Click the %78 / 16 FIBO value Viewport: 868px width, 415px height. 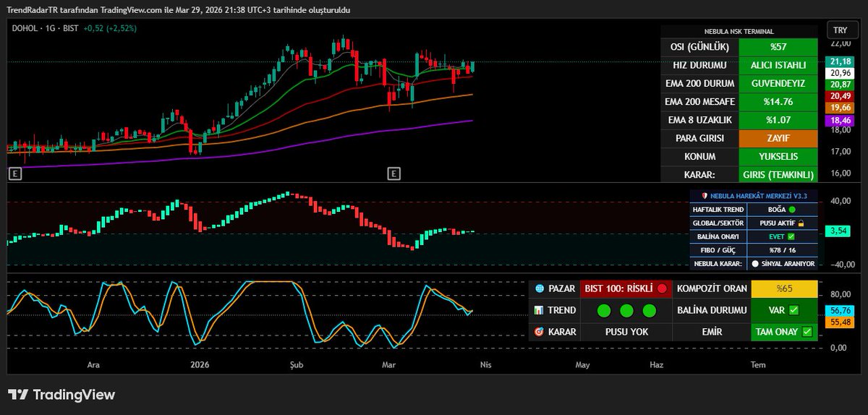pyautogui.click(x=782, y=250)
